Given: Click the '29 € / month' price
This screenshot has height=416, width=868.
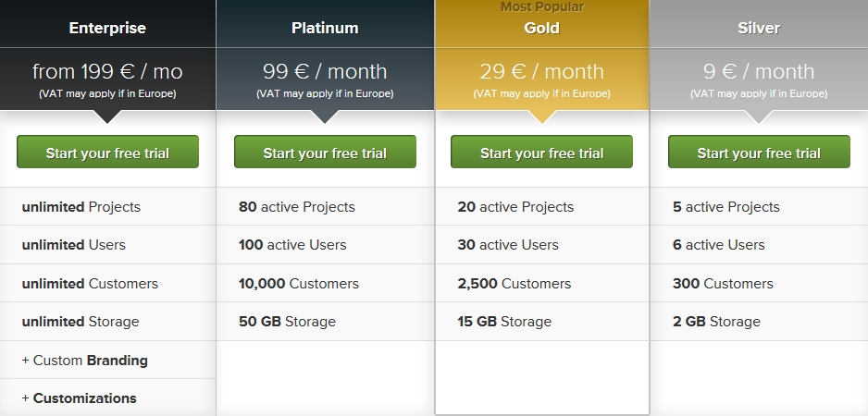Looking at the screenshot, I should (542, 71).
